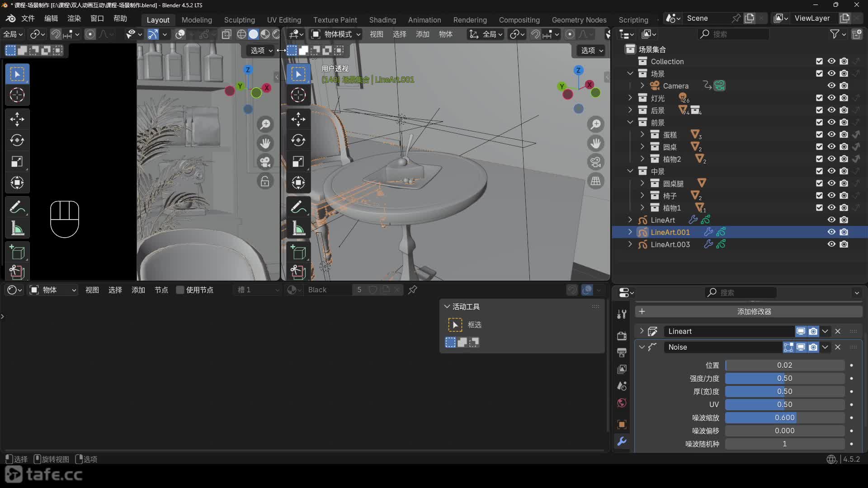This screenshot has width=868, height=488.
Task: Click the camera view icon in right viewport
Action: click(x=596, y=162)
